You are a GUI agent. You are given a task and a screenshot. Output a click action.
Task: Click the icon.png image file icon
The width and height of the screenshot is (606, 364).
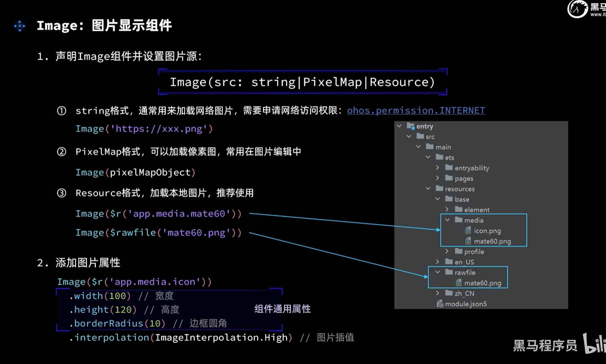[x=468, y=230]
